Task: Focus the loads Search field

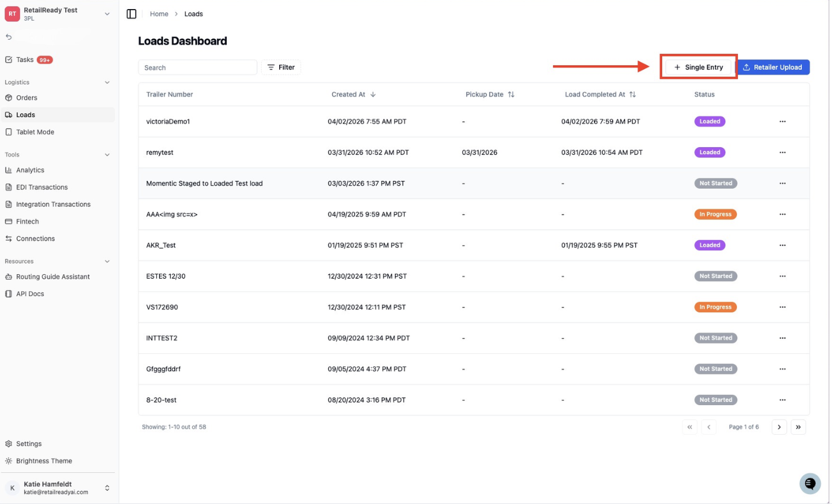Action: coord(198,68)
